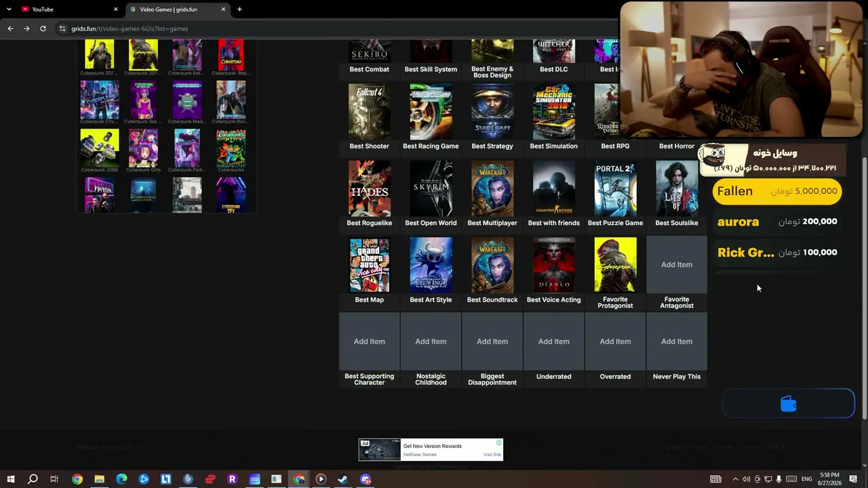This screenshot has width=868, height=488.
Task: Select Underground cover under Best Racing Game
Action: pyautogui.click(x=431, y=112)
